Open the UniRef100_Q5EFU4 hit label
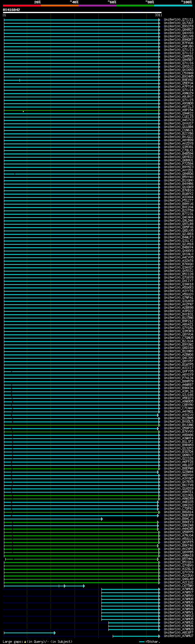The image size is (195, 644). click(179, 83)
